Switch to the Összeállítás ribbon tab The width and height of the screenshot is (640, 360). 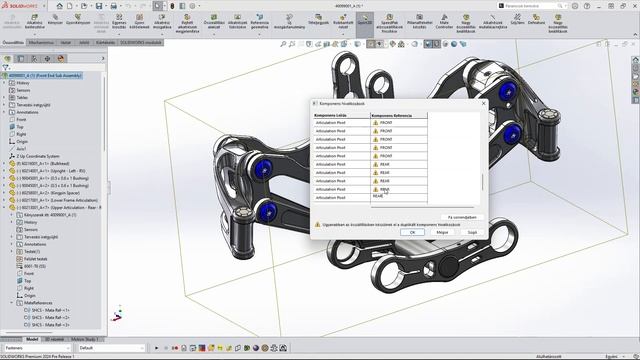tap(13, 42)
